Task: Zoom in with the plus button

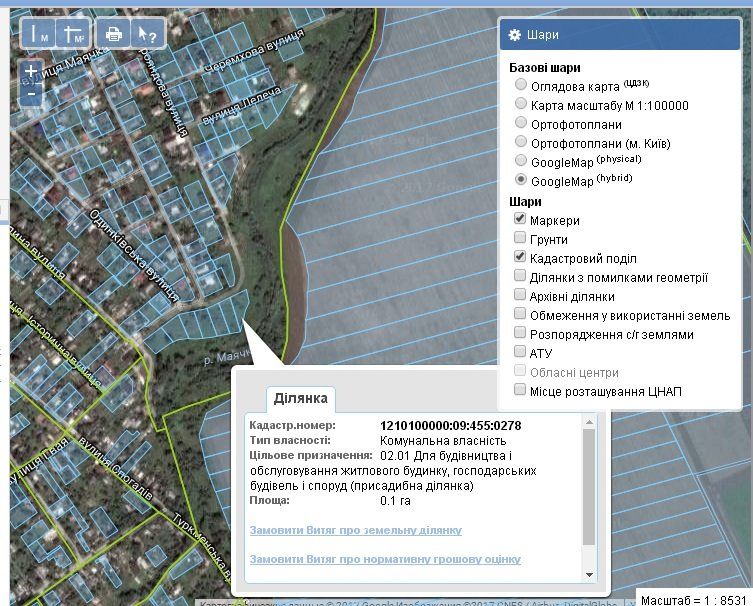Action: (x=32, y=72)
